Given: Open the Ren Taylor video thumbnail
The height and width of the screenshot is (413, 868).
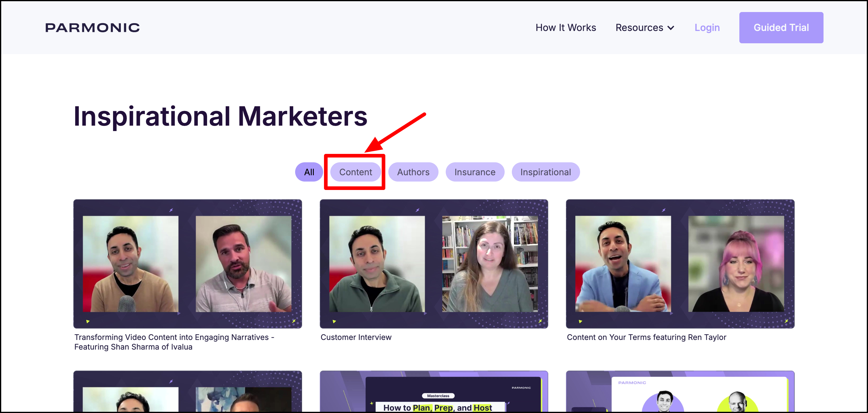Looking at the screenshot, I should (x=680, y=264).
